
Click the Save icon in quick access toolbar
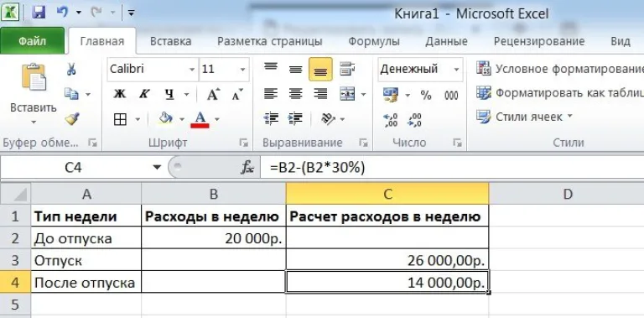pyautogui.click(x=39, y=13)
